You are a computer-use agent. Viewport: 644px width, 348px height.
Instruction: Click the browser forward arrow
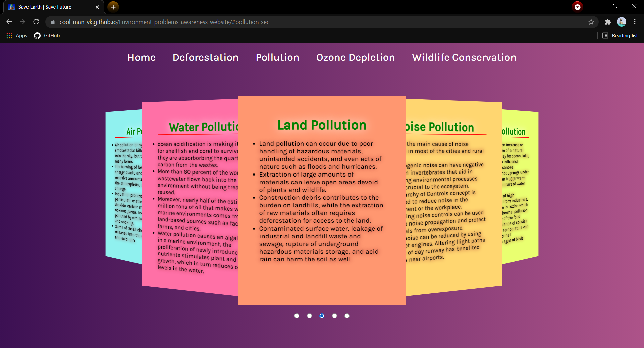tap(22, 22)
